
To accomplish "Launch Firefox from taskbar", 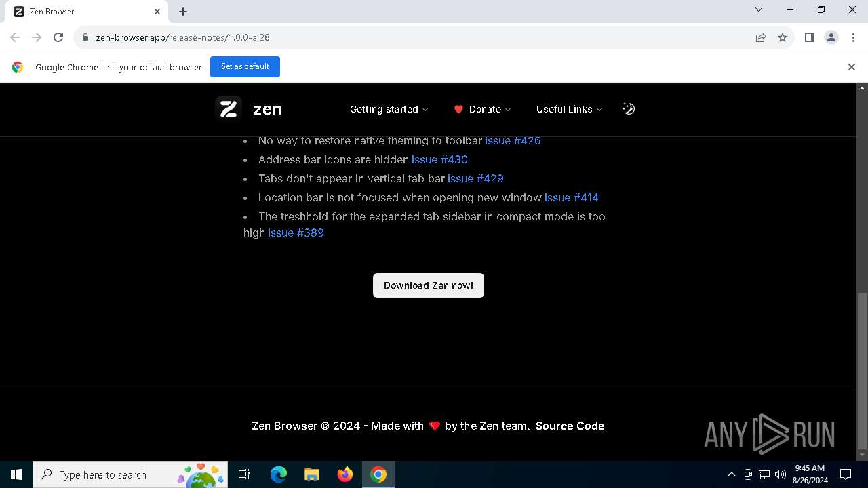I will [344, 474].
